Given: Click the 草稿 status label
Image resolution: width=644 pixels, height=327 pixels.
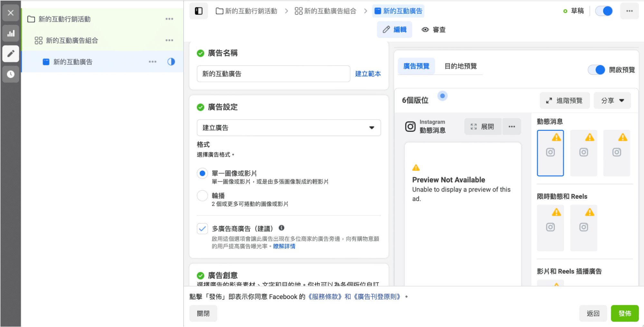Looking at the screenshot, I should click(x=577, y=11).
